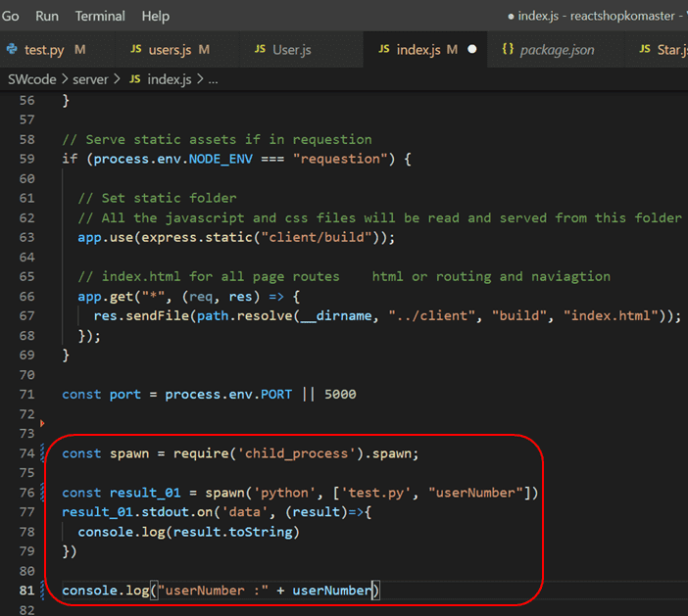The image size is (688, 616).
Task: Open the Help menu
Action: [155, 16]
